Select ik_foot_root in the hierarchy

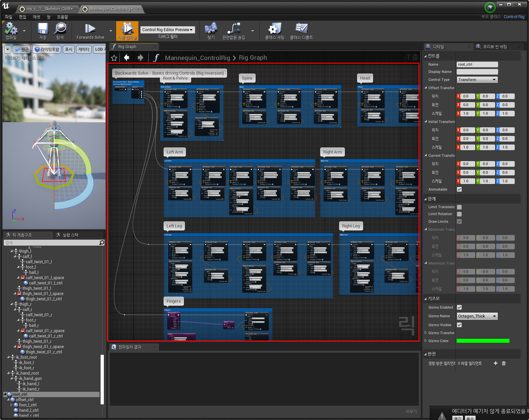27,357
